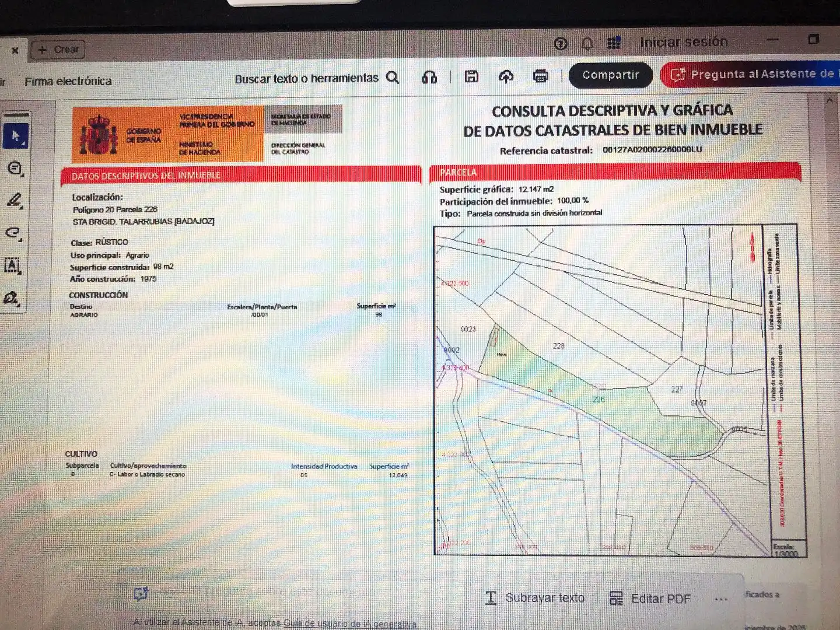This screenshot has width=840, height=630.
Task: Print the document with printer icon
Action: (541, 76)
